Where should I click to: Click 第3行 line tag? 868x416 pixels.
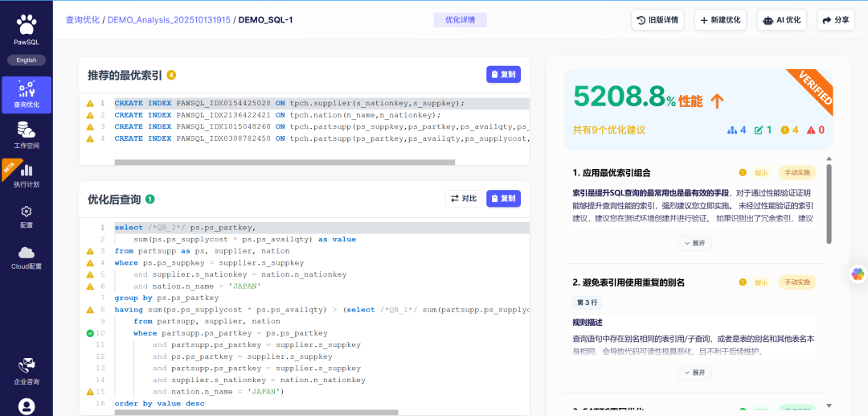(x=587, y=303)
